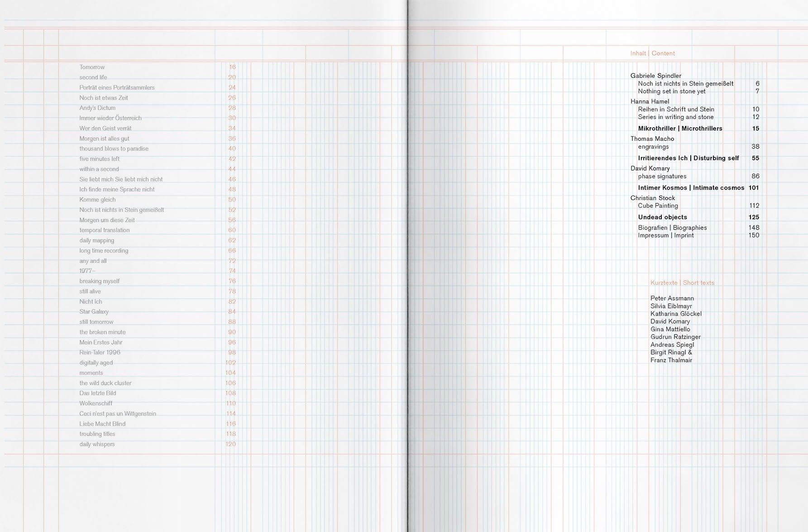Viewport: 808px width, 532px height.
Task: Click the 'Tomorrow' entry in the left list
Action: click(92, 67)
